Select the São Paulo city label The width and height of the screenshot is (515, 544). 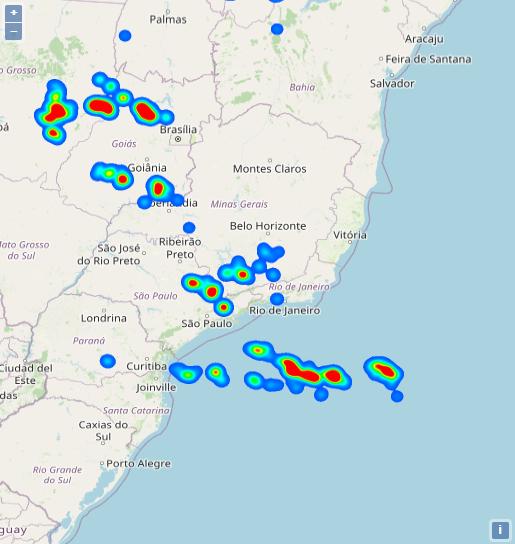[x=207, y=323]
